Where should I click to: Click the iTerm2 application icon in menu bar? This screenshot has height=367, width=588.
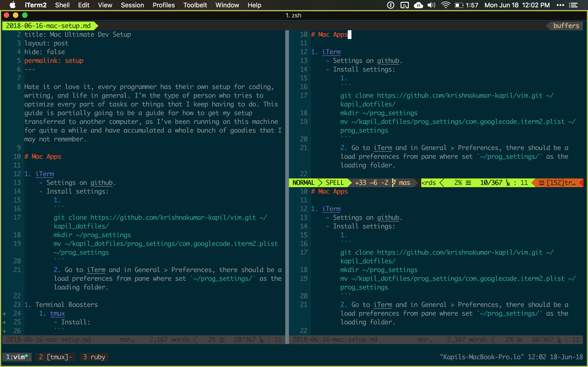click(x=35, y=5)
